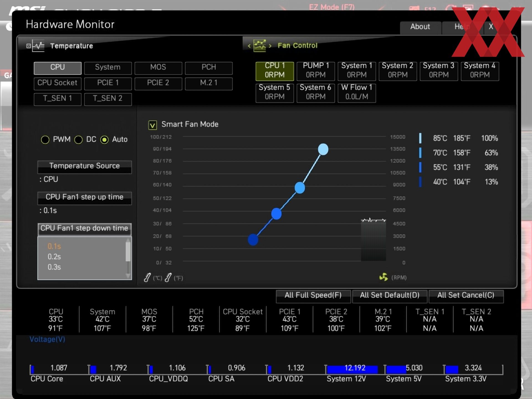Select the CPU 1 fan tab
The height and width of the screenshot is (399, 532).
(275, 71)
